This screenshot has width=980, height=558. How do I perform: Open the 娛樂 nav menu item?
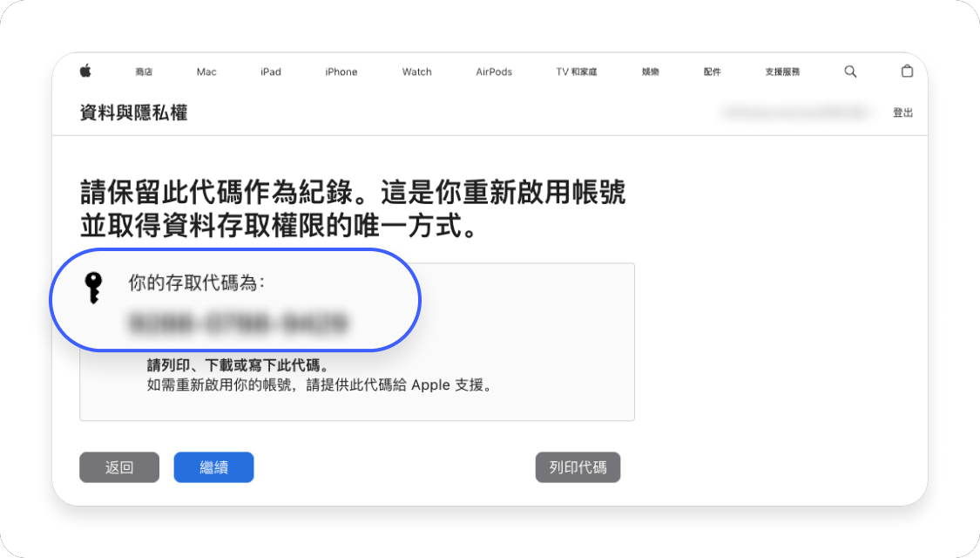651,72
